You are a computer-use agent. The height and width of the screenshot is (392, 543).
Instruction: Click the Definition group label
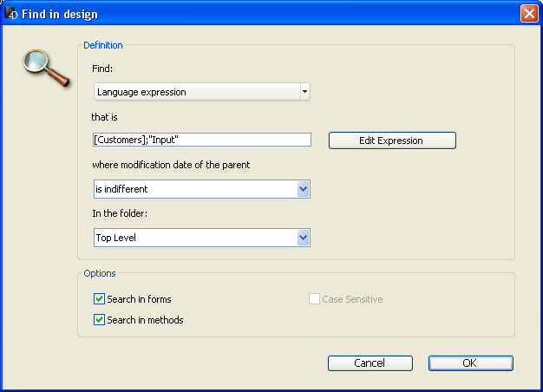(103, 45)
